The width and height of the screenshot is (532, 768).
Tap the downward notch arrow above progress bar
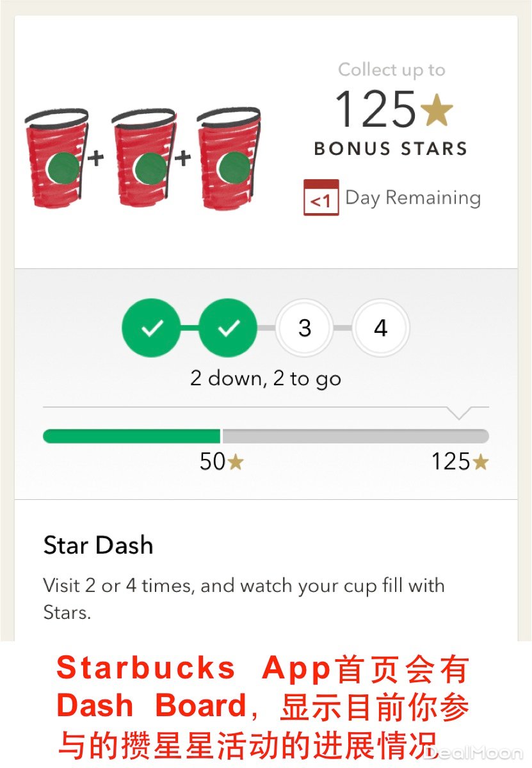point(459,413)
